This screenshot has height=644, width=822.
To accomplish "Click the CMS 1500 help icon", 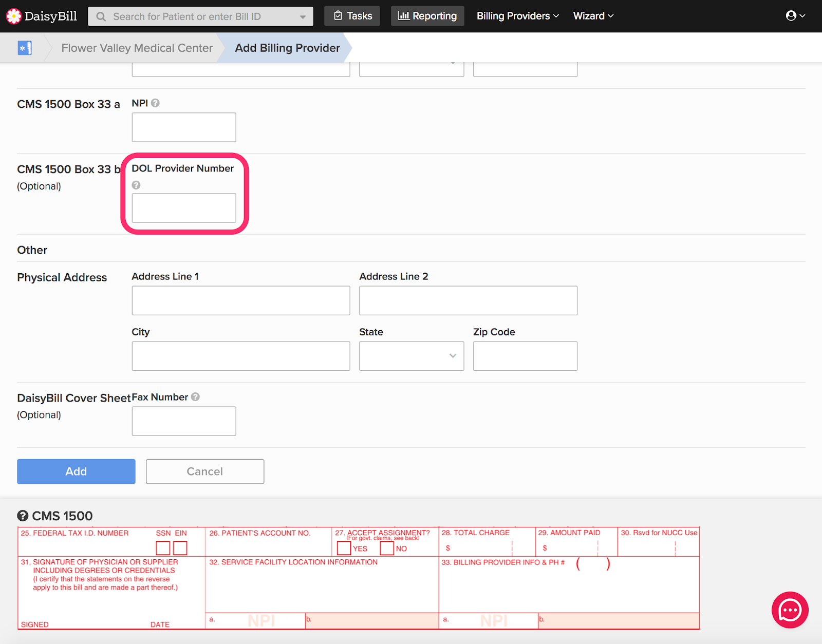I will pos(23,516).
